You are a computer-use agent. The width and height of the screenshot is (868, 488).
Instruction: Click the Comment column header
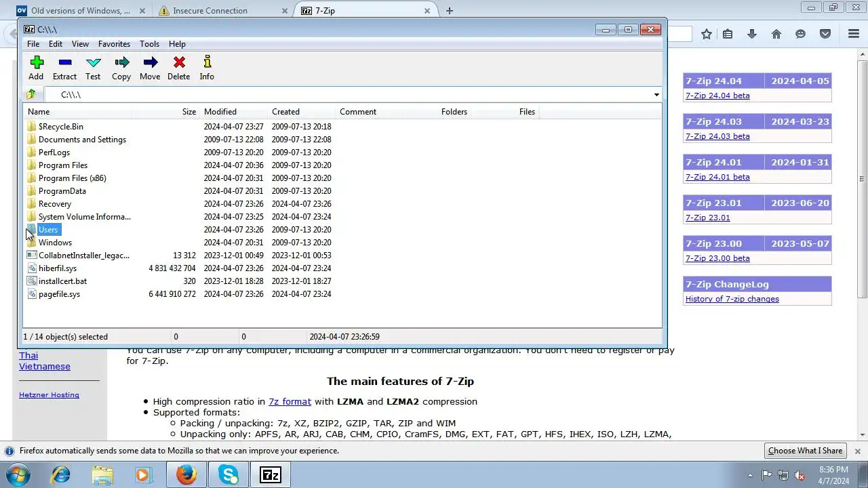click(369, 112)
